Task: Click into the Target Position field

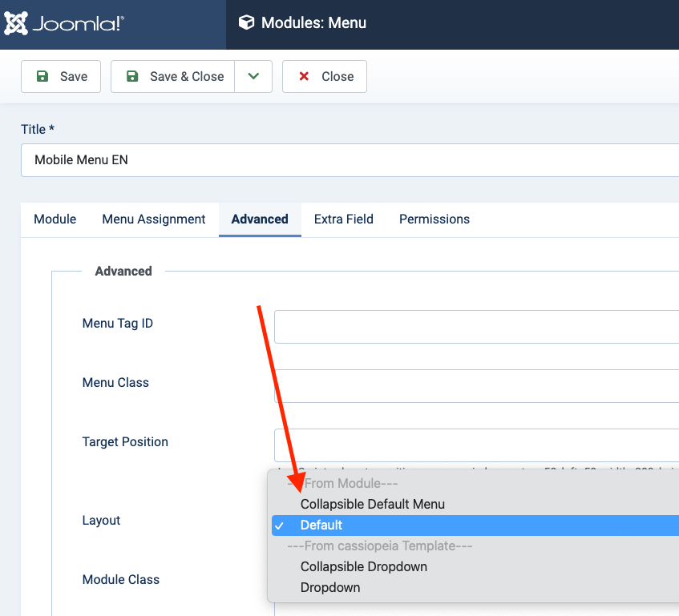Action: pyautogui.click(x=476, y=445)
